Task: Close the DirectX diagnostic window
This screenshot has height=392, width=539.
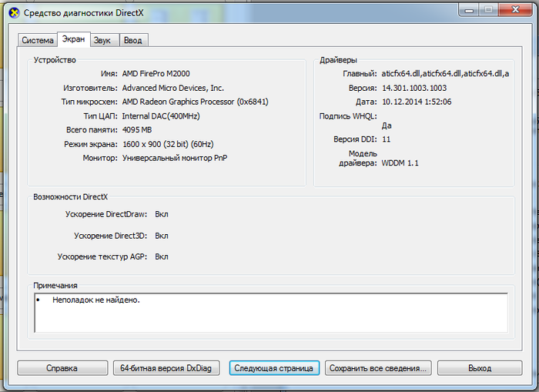Action: coord(514,11)
